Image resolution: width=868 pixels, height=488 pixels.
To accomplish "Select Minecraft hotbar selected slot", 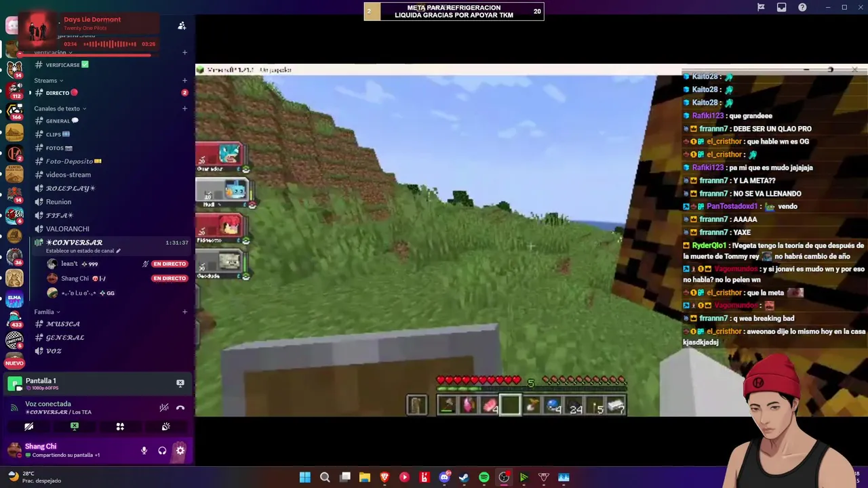I will [510, 405].
